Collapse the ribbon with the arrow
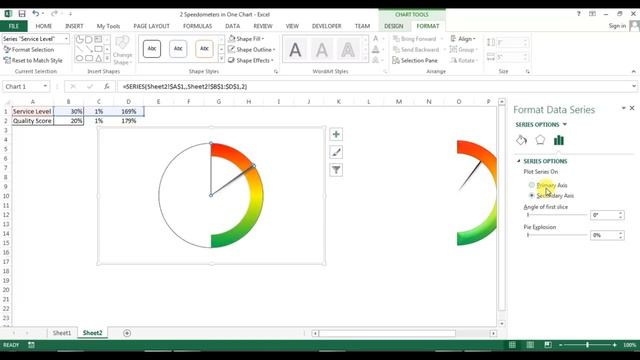This screenshot has width=640, height=360. (633, 71)
